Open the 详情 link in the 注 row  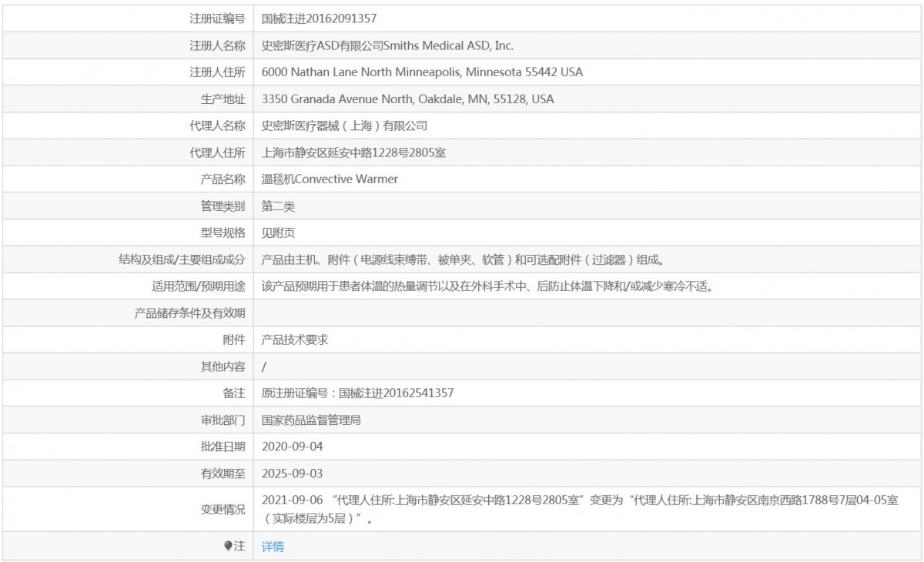(x=273, y=547)
